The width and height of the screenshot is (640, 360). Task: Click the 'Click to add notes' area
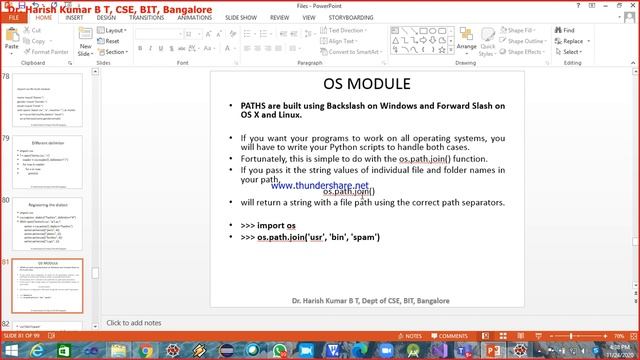click(x=134, y=323)
